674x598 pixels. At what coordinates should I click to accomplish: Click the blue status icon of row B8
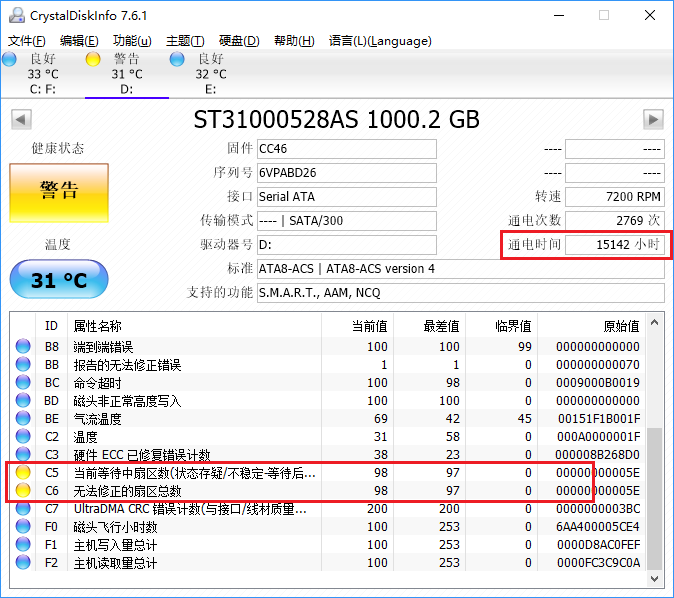[23, 346]
